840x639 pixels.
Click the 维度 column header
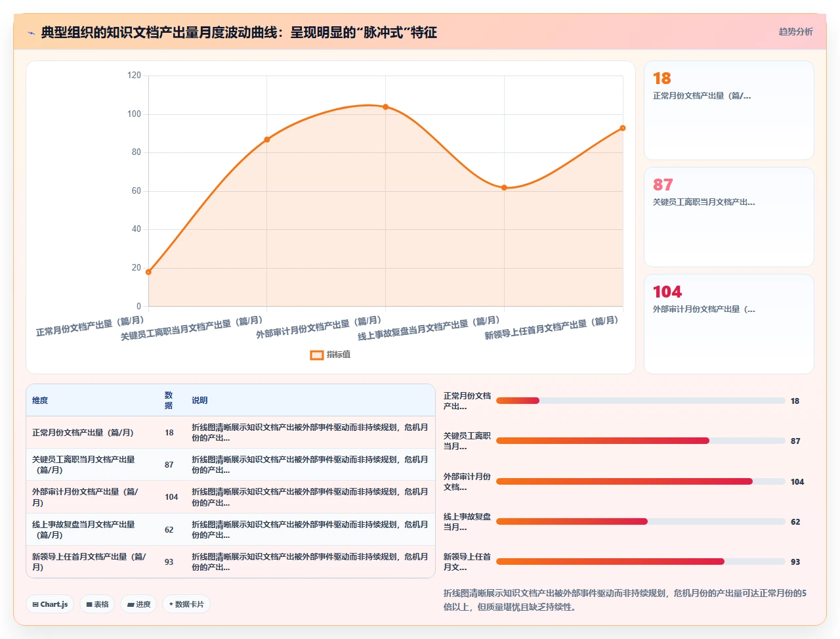[x=40, y=400]
